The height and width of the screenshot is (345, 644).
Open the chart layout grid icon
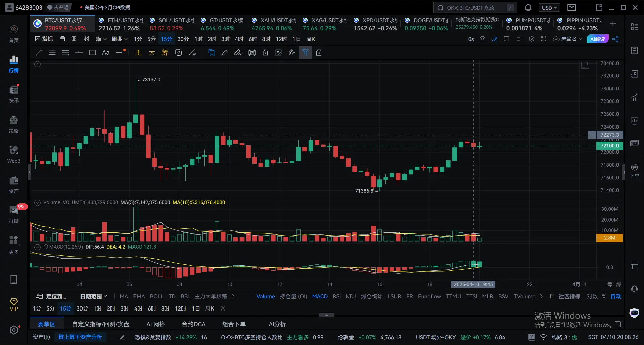click(x=74, y=39)
